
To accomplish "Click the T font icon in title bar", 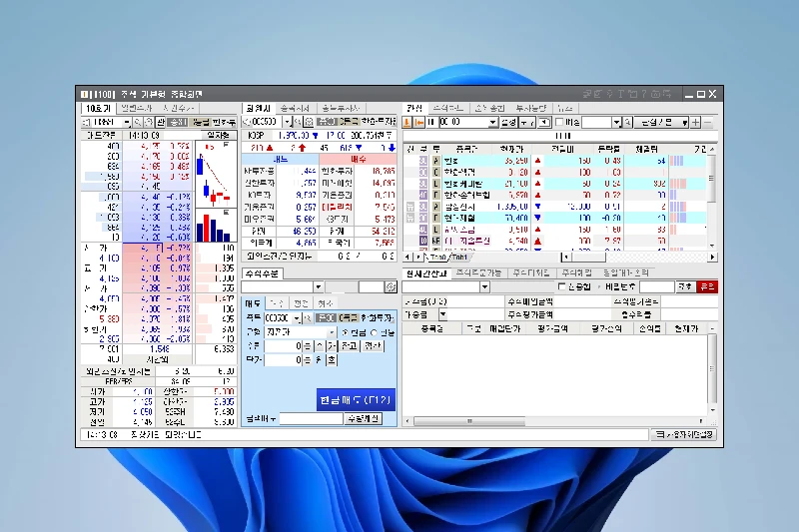I will coord(620,94).
